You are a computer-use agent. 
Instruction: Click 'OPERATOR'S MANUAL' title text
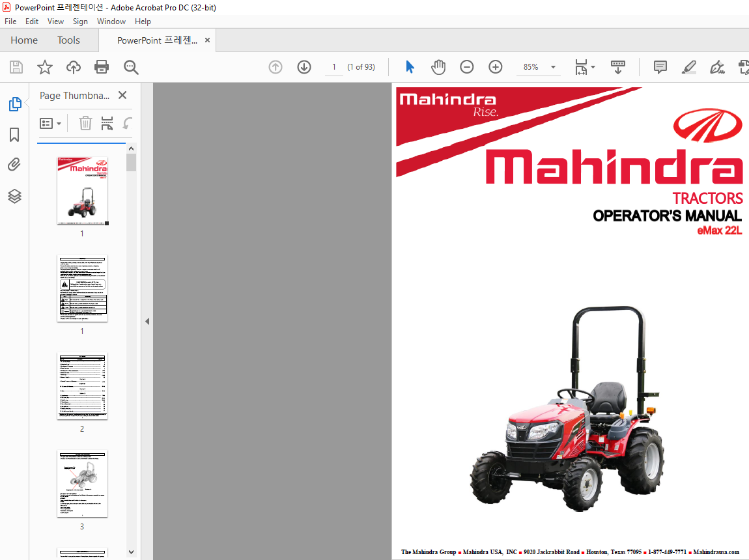click(x=667, y=216)
